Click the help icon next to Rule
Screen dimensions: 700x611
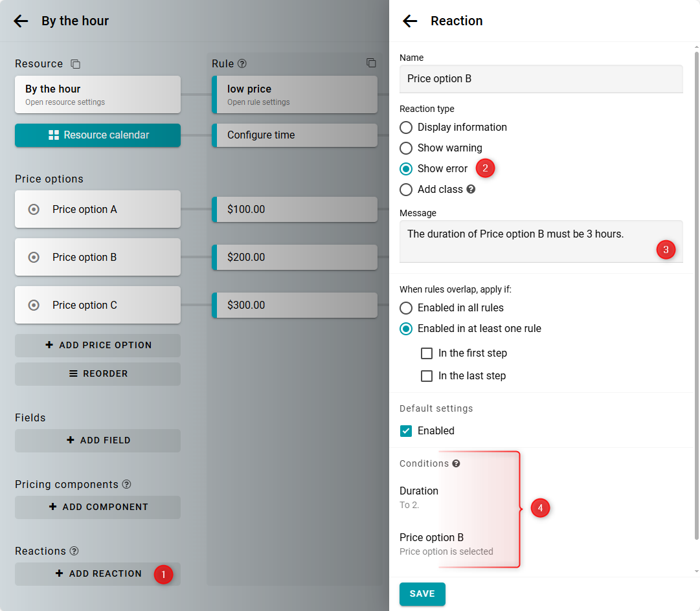(x=242, y=64)
